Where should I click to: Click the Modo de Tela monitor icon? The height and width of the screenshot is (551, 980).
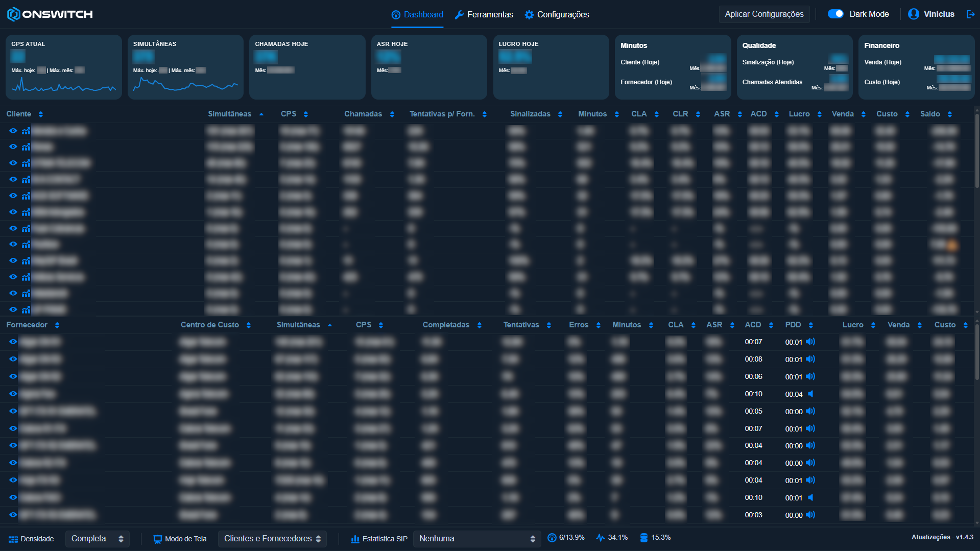[158, 539]
